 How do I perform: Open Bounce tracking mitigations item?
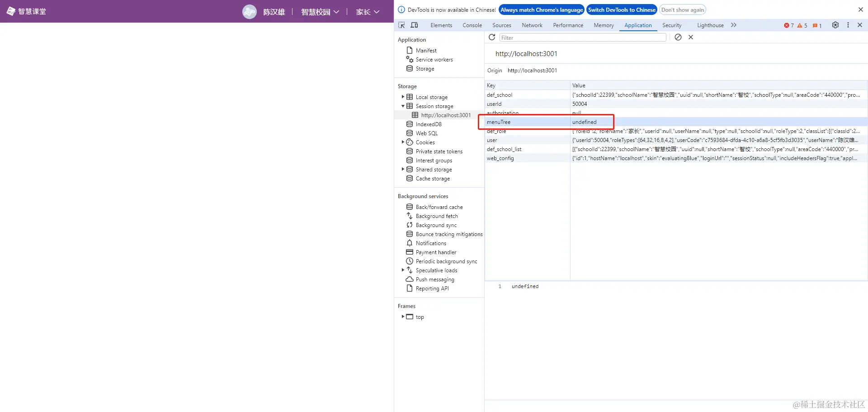(449, 234)
